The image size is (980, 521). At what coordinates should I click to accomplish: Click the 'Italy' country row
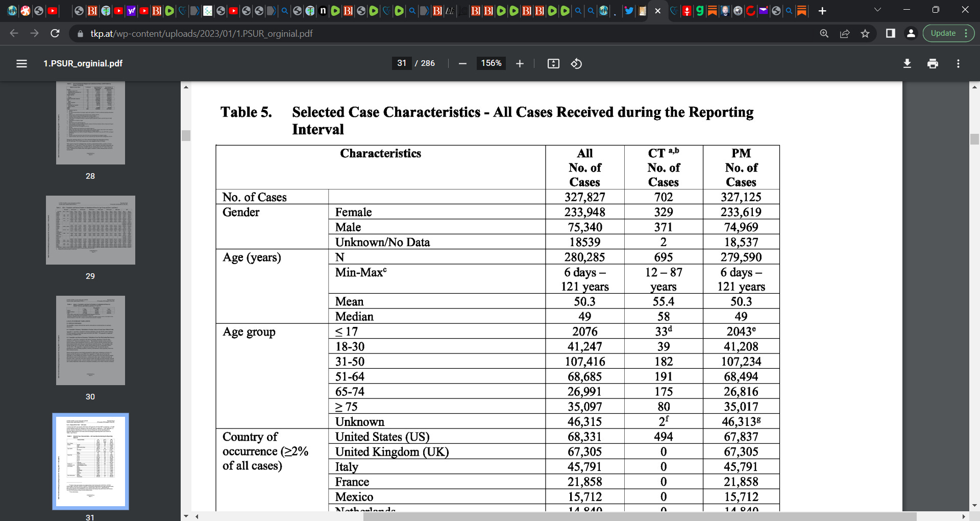[347, 467]
